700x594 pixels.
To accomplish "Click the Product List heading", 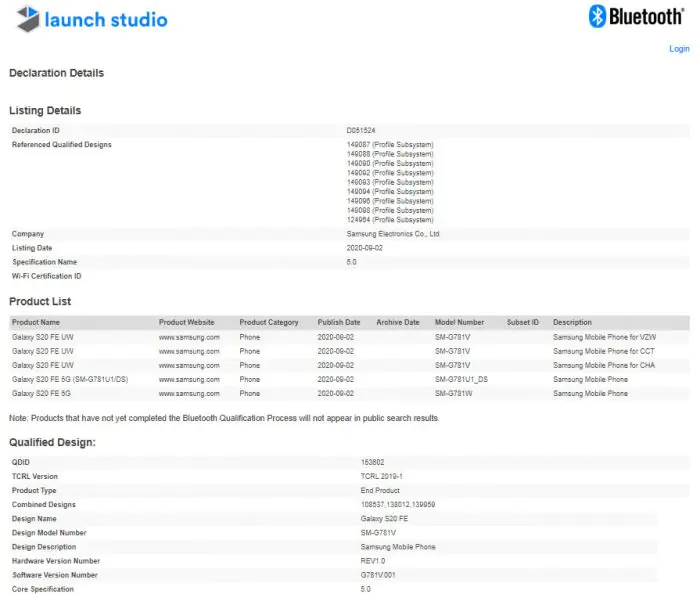I will (x=40, y=302).
